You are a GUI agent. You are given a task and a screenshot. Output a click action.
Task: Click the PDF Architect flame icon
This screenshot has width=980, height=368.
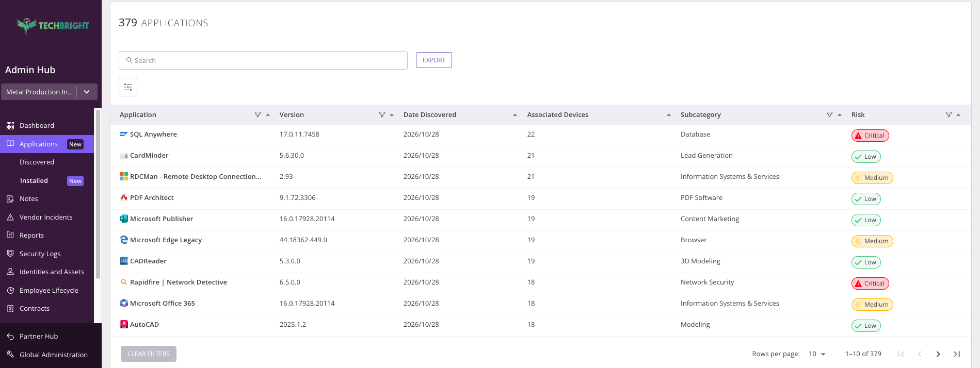click(124, 197)
